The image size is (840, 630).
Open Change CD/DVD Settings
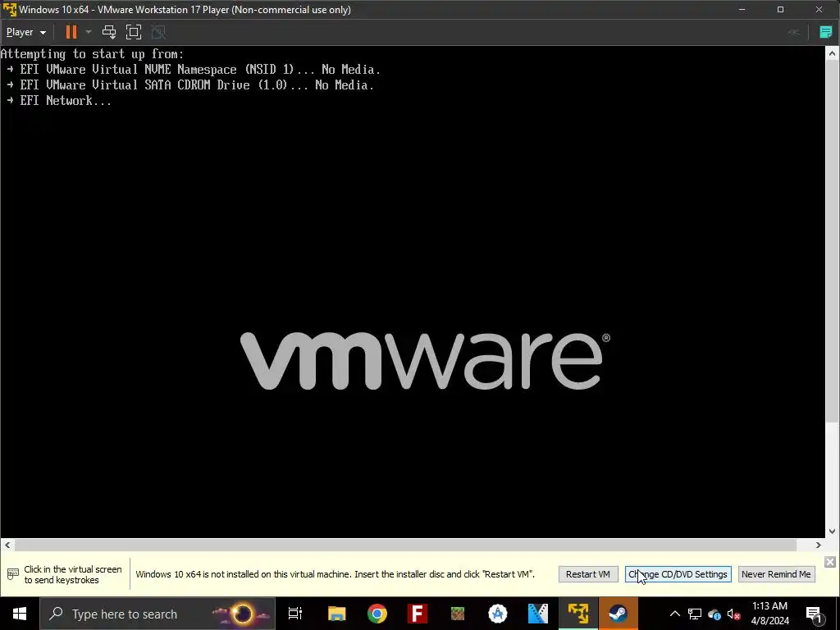pos(678,574)
